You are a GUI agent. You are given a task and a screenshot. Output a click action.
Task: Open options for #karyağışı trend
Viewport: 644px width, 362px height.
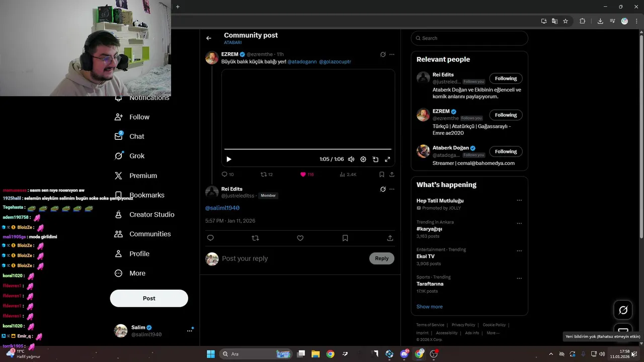click(519, 223)
